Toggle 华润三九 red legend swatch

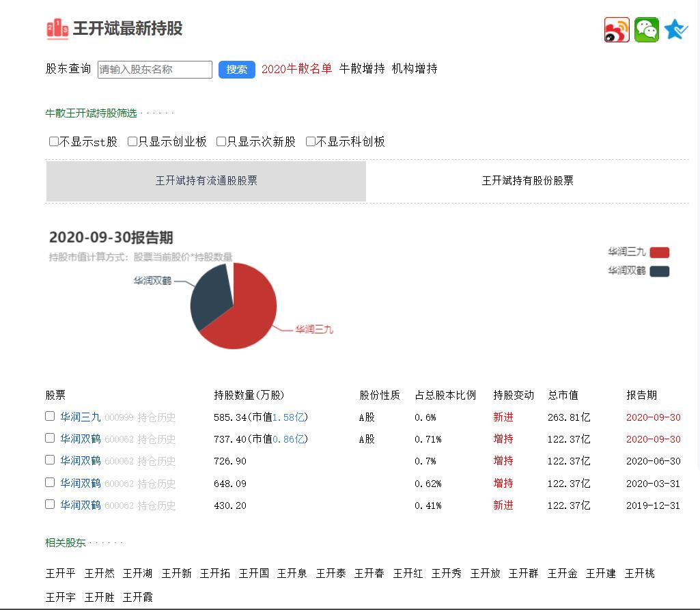click(660, 253)
